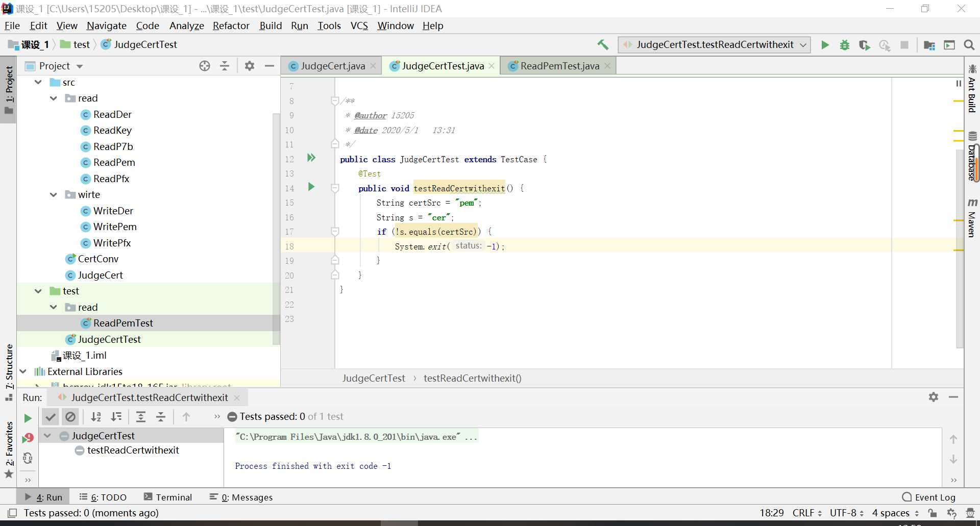Switch to JudgeCert.java editor tab
Viewport: 980px width, 526px height.
coord(332,66)
